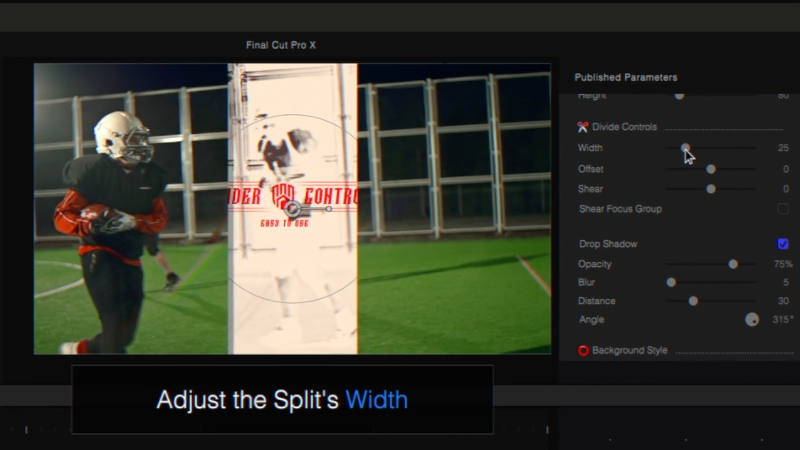Click the Blur slider handle
Screen dimensions: 800x450
coord(671,282)
